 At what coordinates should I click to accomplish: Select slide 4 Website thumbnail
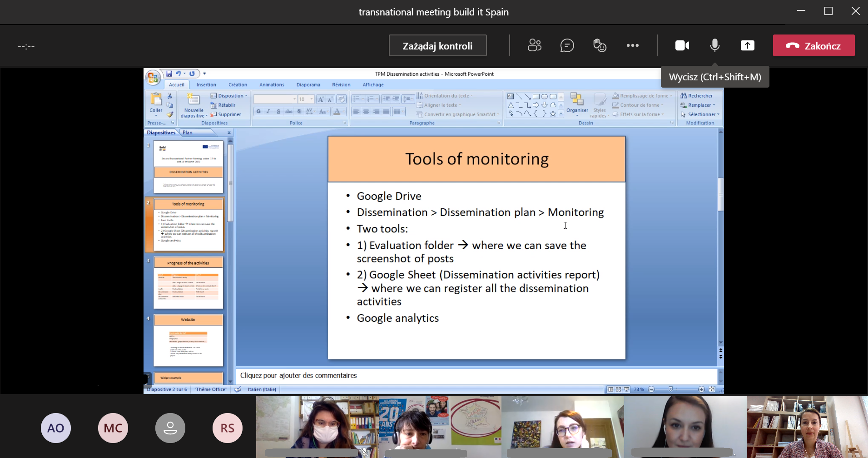pyautogui.click(x=188, y=340)
